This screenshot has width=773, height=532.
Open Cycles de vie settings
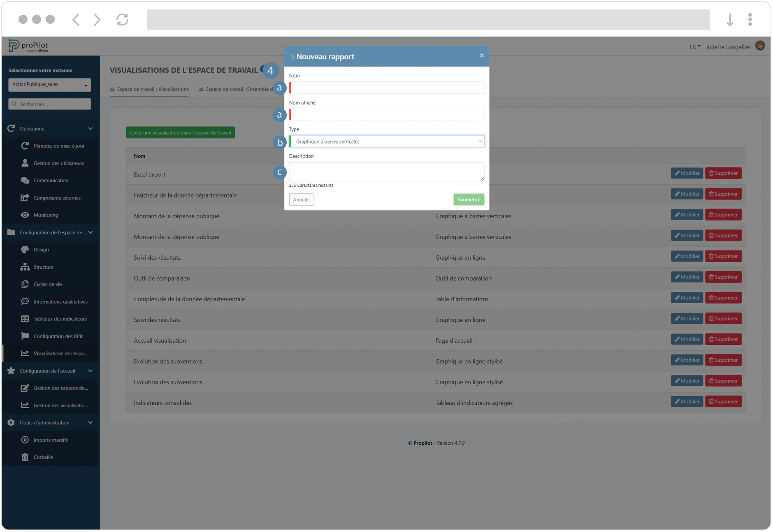[48, 284]
